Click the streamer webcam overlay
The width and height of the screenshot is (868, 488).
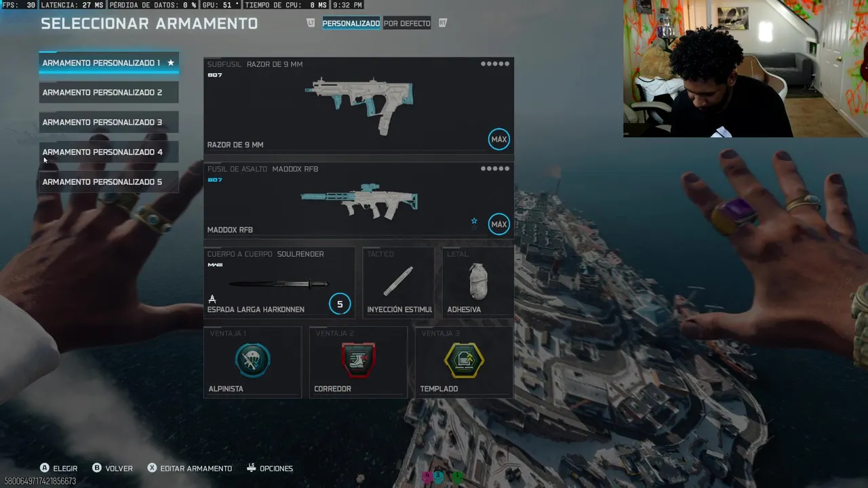[x=745, y=68]
